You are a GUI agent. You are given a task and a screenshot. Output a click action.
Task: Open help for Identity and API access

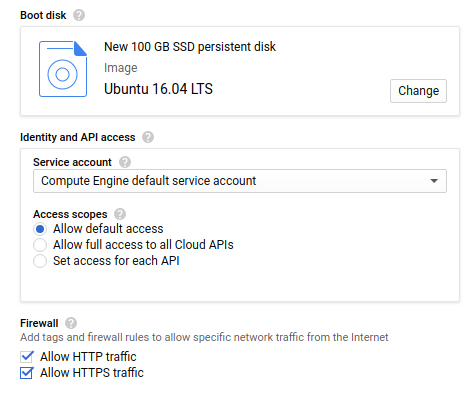[148, 137]
